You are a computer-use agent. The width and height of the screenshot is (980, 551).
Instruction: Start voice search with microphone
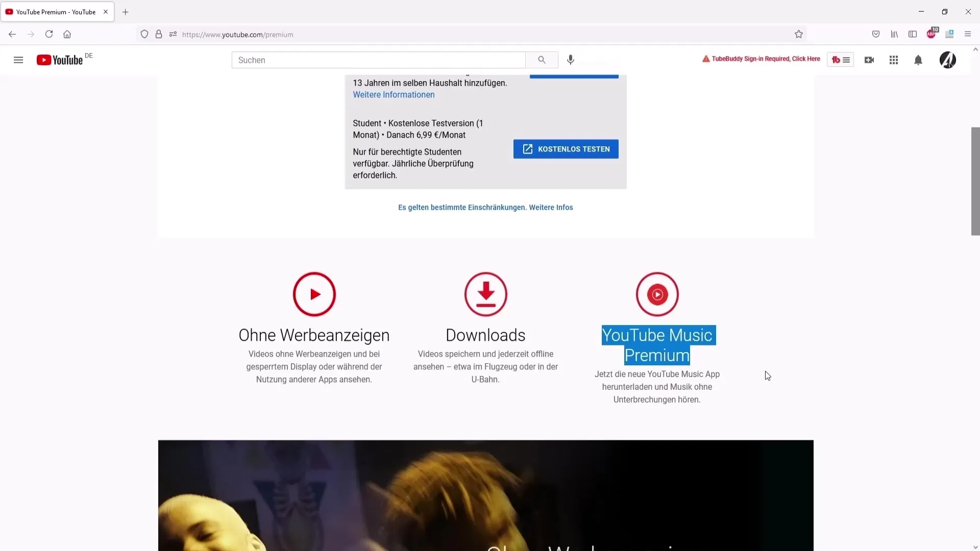[571, 60]
